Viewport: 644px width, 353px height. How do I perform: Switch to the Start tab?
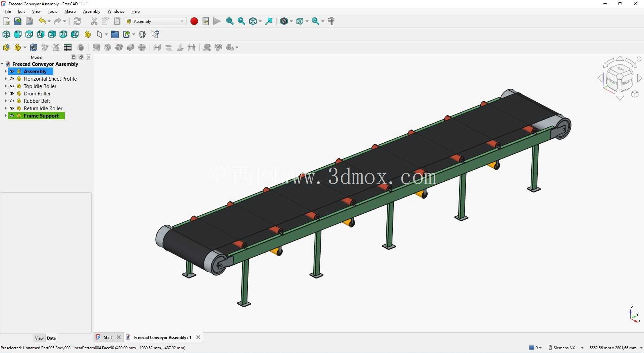[108, 337]
